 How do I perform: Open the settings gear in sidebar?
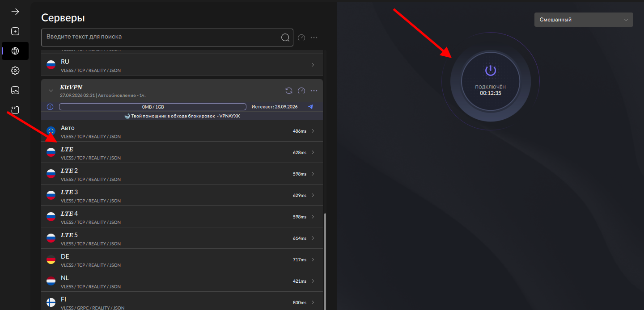coord(15,71)
